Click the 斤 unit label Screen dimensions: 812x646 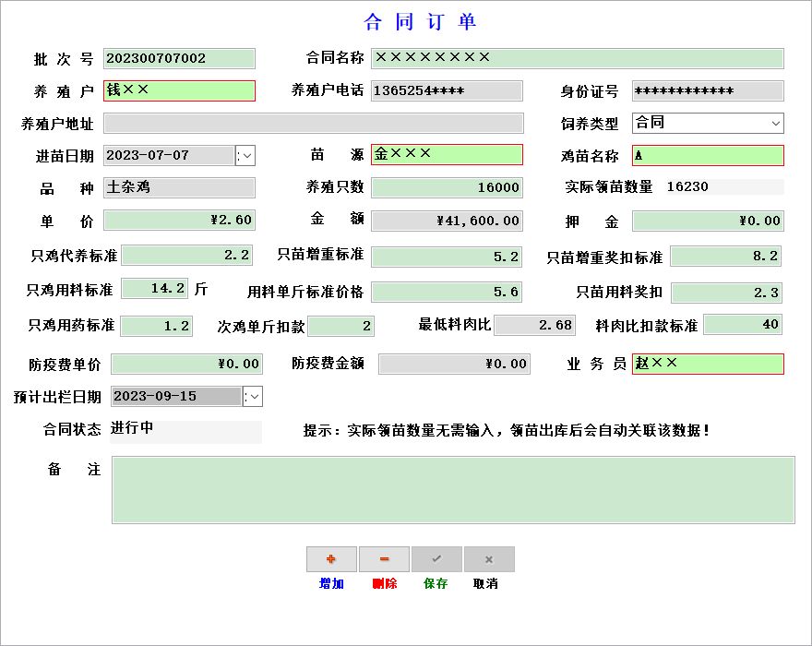[x=201, y=289]
